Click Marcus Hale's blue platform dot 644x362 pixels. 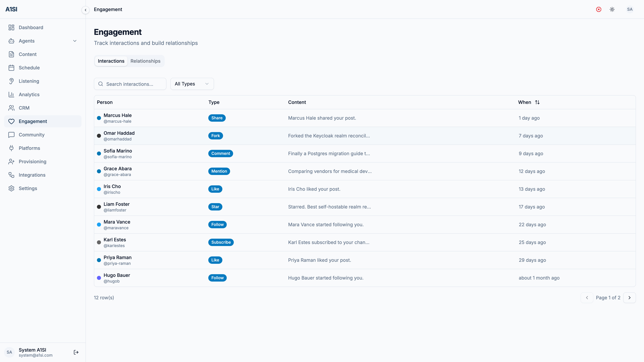point(99,118)
